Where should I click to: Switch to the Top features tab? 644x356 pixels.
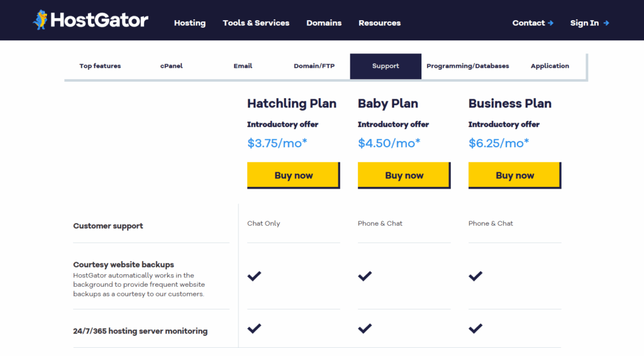pyautogui.click(x=100, y=66)
